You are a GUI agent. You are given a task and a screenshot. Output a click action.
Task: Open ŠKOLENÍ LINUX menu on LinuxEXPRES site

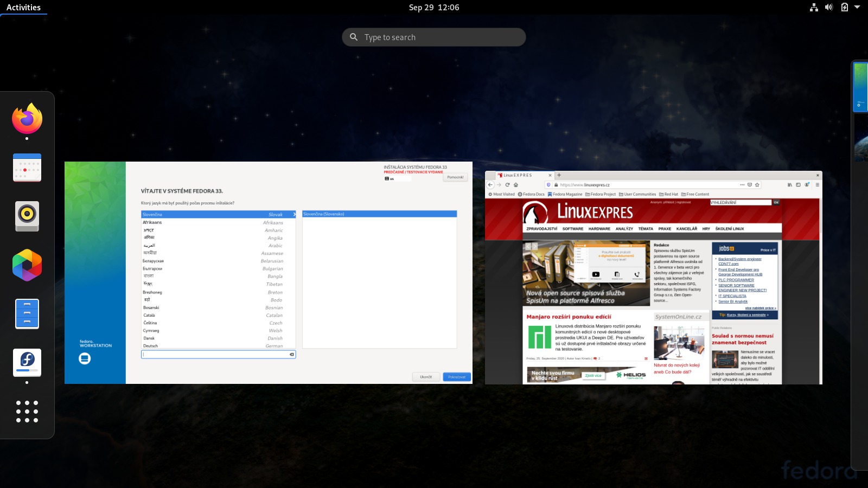730,229
